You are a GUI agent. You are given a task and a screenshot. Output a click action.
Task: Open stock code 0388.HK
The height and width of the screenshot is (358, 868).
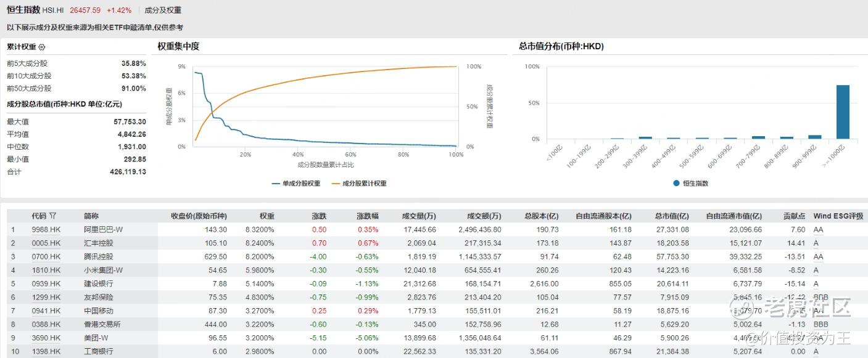click(x=46, y=324)
